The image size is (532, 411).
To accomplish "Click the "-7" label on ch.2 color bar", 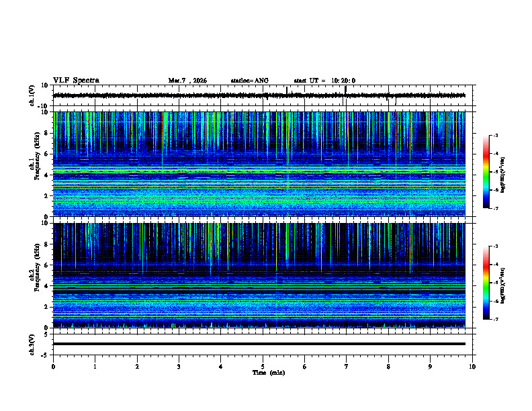I will click(495, 319).
